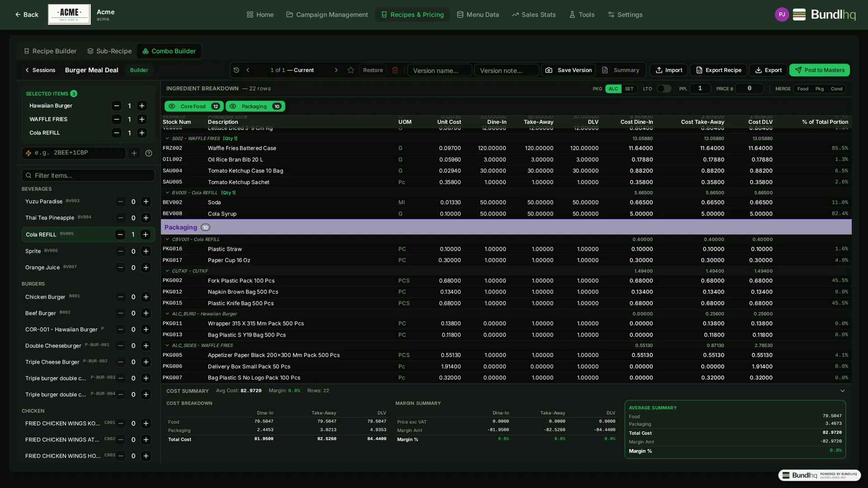
Task: Click Post to Masters button
Action: tap(820, 70)
